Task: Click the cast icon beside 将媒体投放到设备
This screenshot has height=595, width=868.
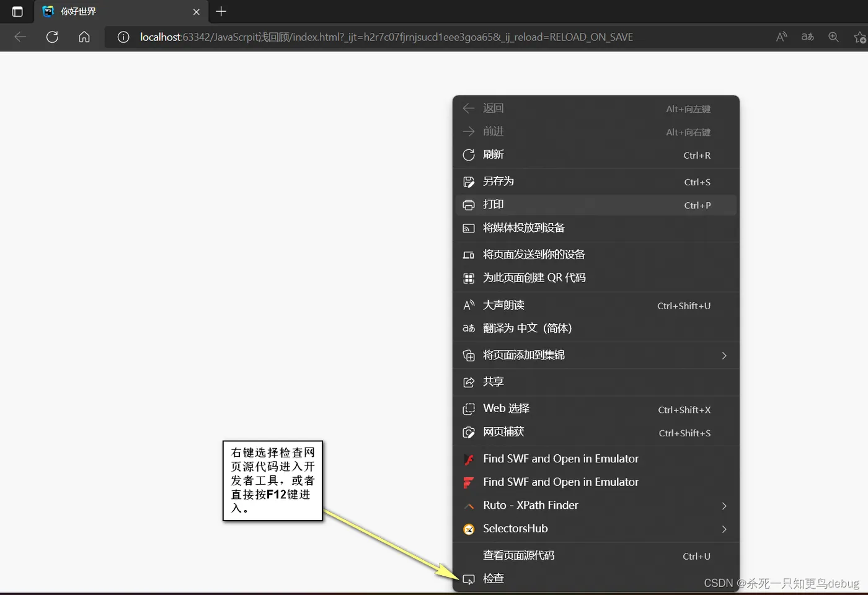Action: tap(469, 228)
